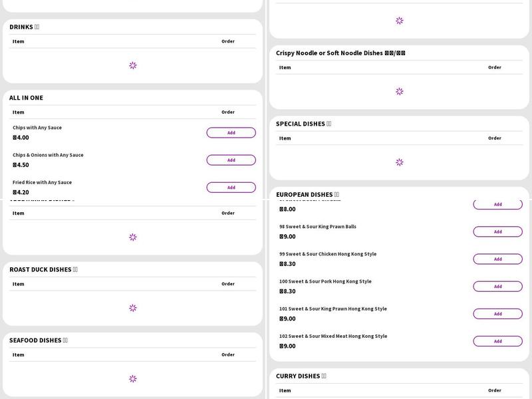Screen dimensions: 532x399
Task: Select the ALL IN ONE heading
Action: pyautogui.click(x=26, y=98)
